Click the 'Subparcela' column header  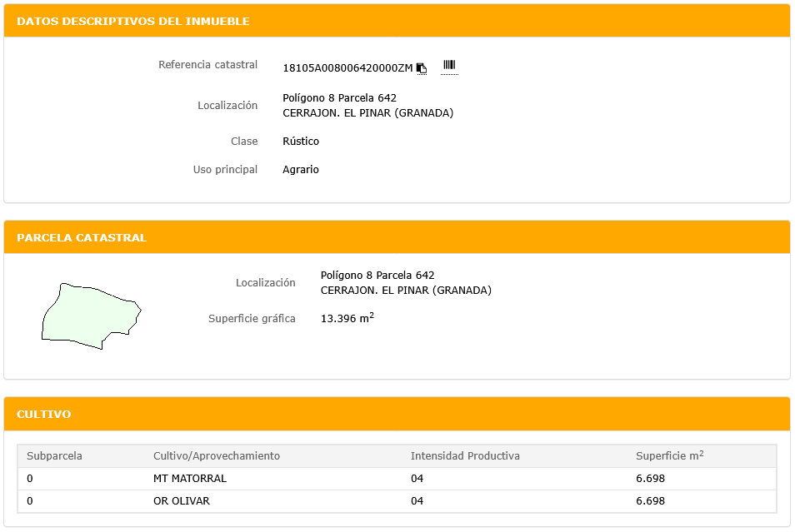click(x=55, y=456)
